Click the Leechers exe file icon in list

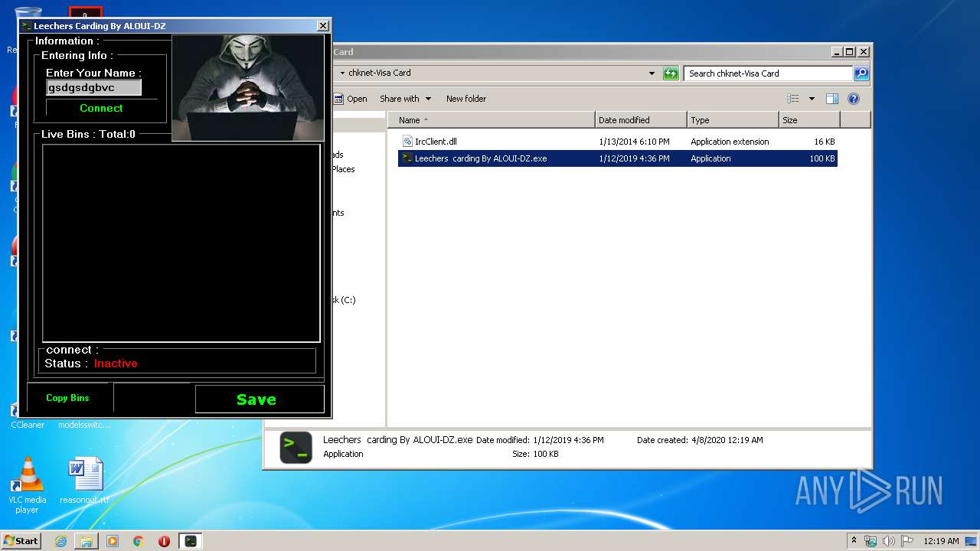[x=407, y=158]
